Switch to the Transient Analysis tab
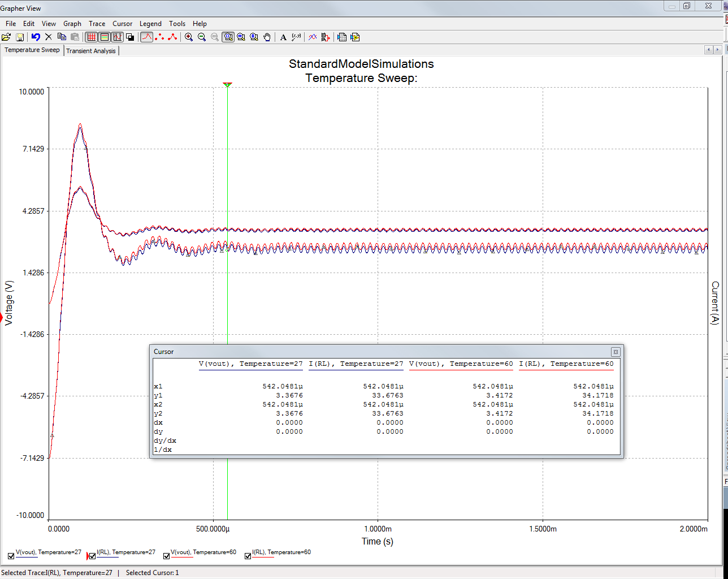Viewport: 728px width, 579px height. click(x=91, y=51)
